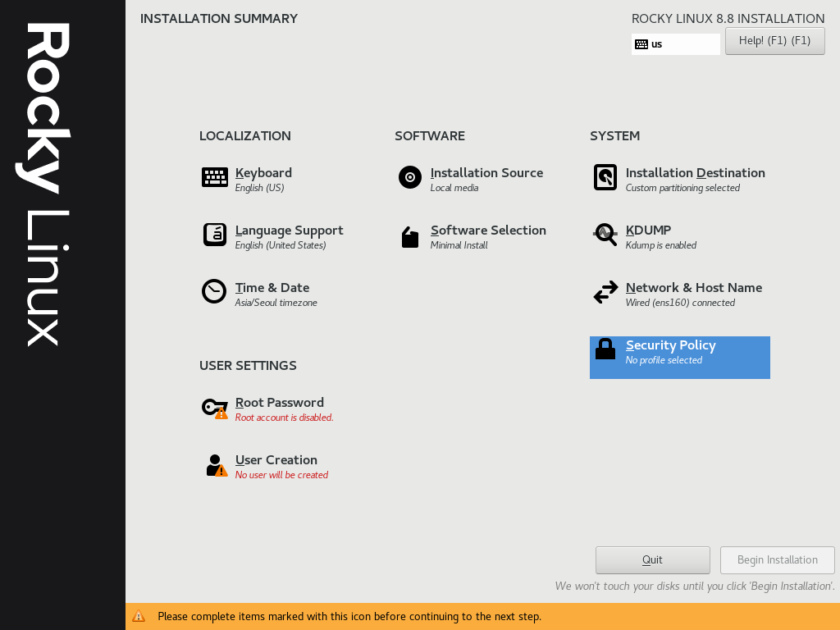Click the Root Password key icon
This screenshot has height=630, width=840.
pyautogui.click(x=215, y=409)
